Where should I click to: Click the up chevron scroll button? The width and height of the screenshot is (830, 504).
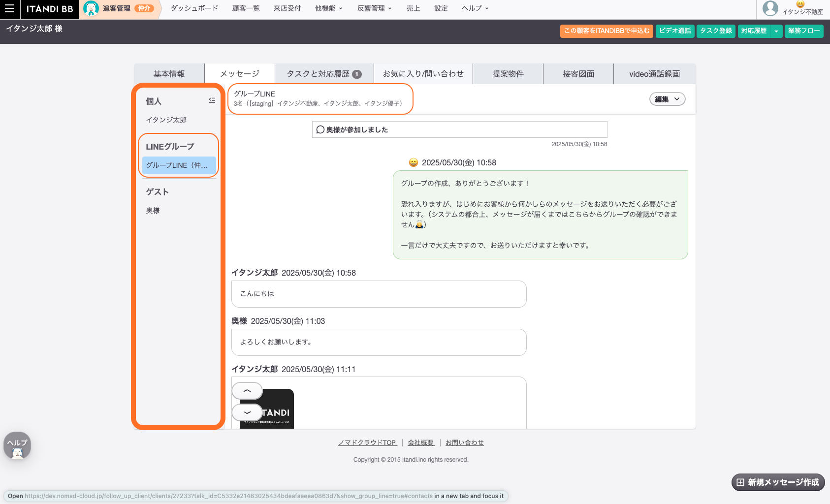[x=247, y=391]
